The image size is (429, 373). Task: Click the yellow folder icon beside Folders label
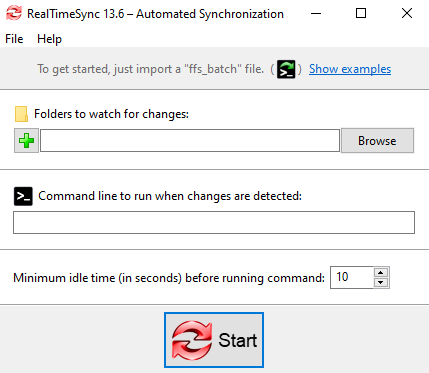(x=21, y=114)
